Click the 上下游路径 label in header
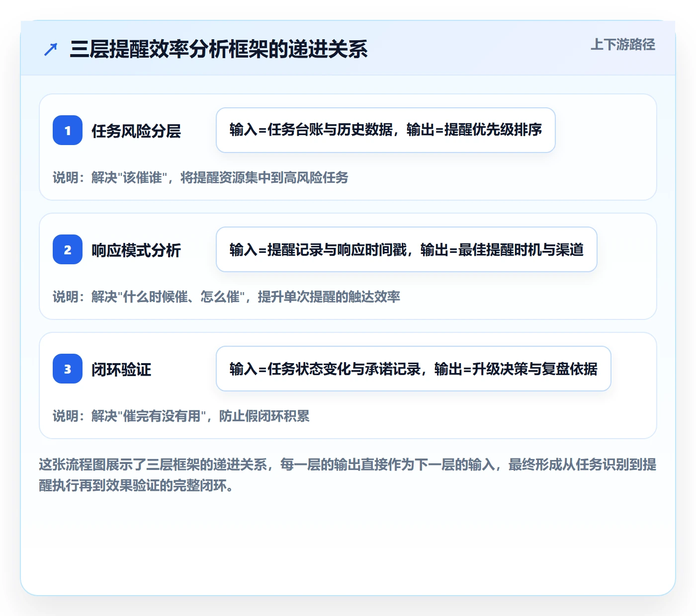The width and height of the screenshot is (696, 616). pos(623,45)
